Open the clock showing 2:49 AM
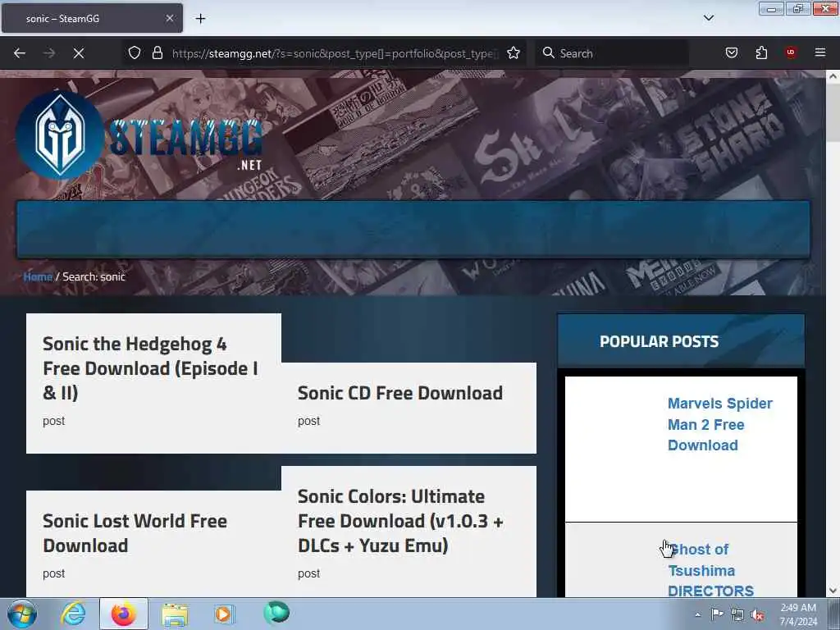The width and height of the screenshot is (840, 630). [x=798, y=614]
